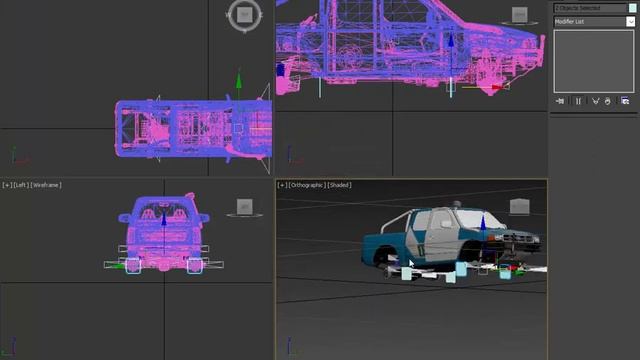Screen dimensions: 640x360
Task: Click blue Z-axis gizmo arrow in Front viewport
Action: (x=451, y=41)
